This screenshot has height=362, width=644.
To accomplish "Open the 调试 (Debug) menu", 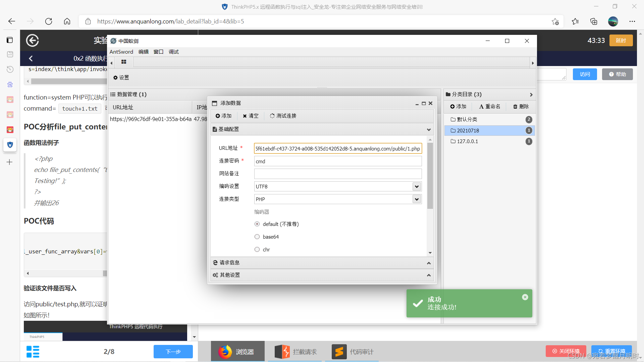I will pos(174,52).
